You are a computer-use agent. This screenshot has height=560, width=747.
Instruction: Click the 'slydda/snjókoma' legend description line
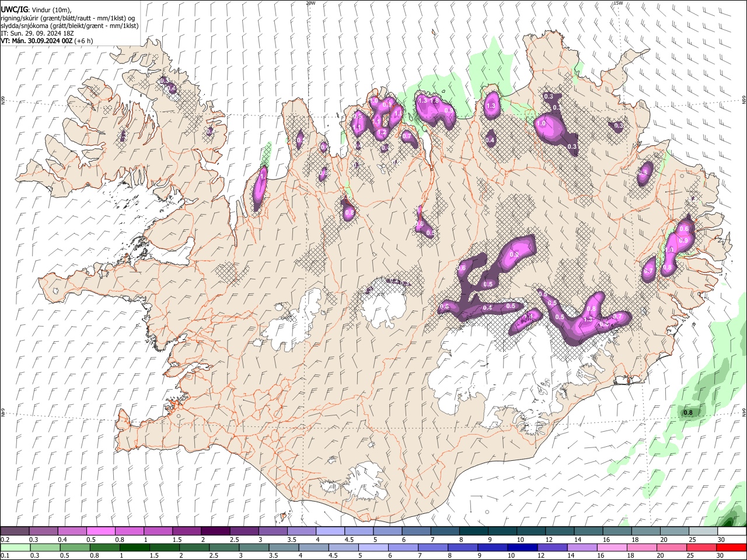click(70, 26)
